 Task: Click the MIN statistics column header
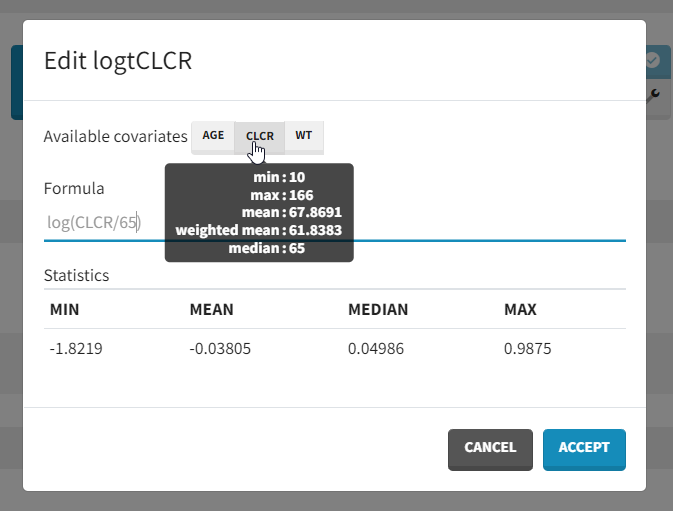coord(65,310)
